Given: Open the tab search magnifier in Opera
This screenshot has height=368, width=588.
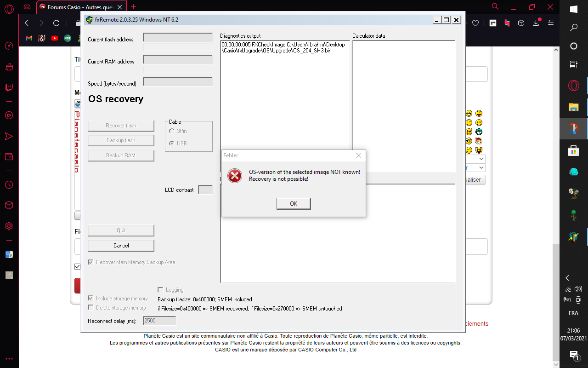Looking at the screenshot, I should click(x=495, y=7).
